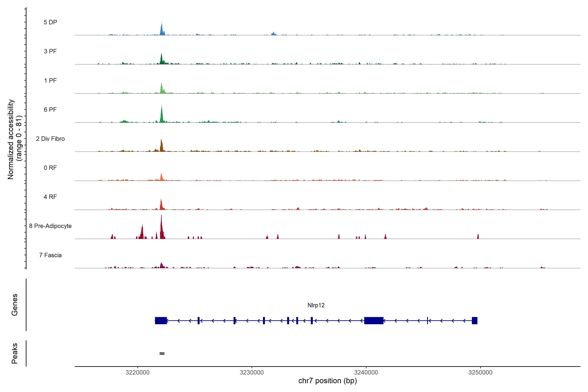Click the 3250000 axis tick label
588x392 pixels.
tap(480, 373)
